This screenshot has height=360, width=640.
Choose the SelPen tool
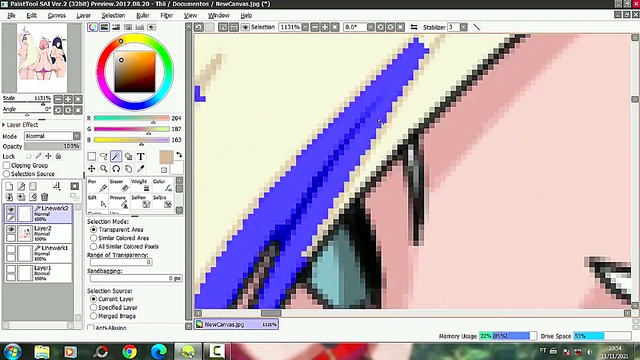pos(141,202)
